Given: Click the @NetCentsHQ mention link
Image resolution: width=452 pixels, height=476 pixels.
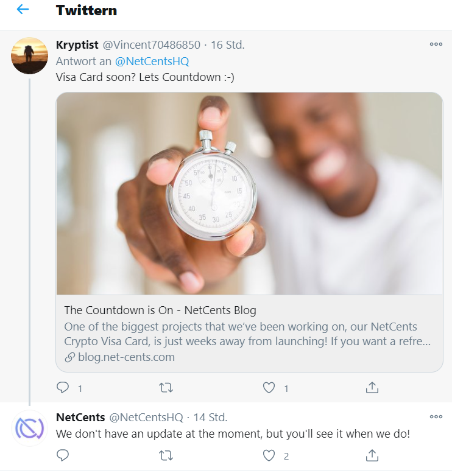Looking at the screenshot, I should (152, 61).
